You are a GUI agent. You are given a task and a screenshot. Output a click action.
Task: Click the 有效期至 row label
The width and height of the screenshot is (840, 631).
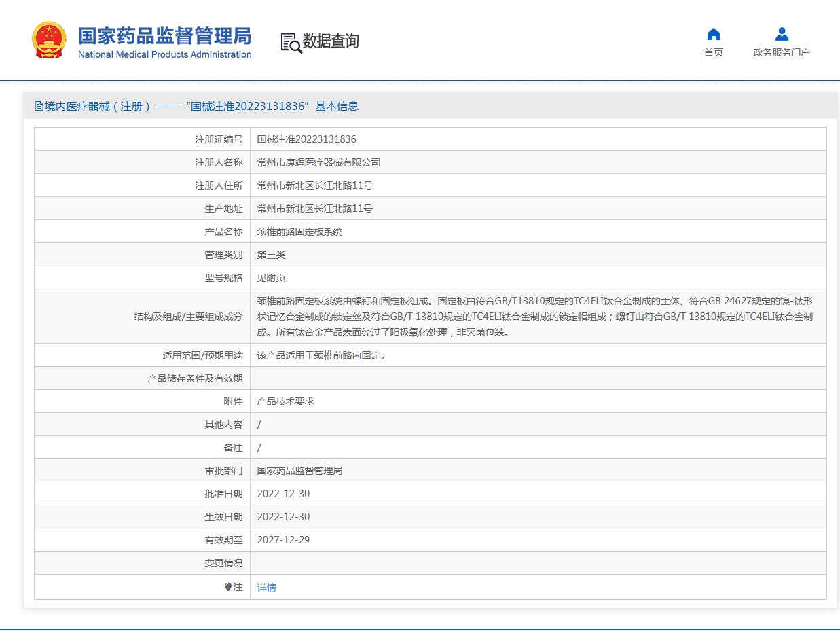coord(223,540)
